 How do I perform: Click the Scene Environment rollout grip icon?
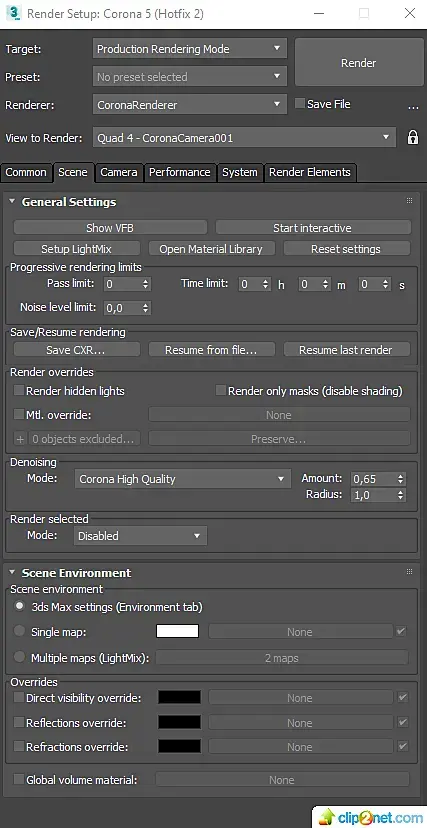click(x=409, y=572)
